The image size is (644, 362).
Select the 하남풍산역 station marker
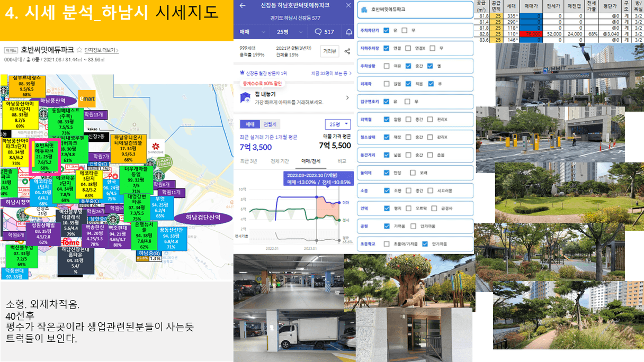tap(53, 101)
